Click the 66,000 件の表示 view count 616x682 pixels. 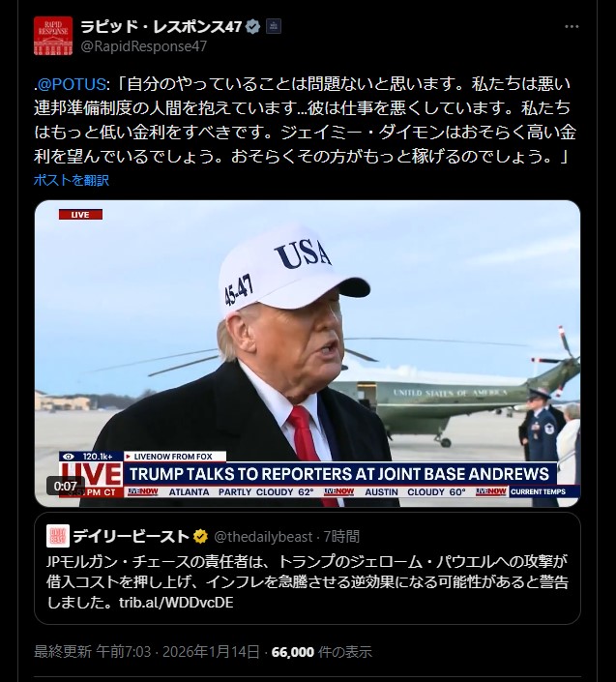(x=322, y=652)
